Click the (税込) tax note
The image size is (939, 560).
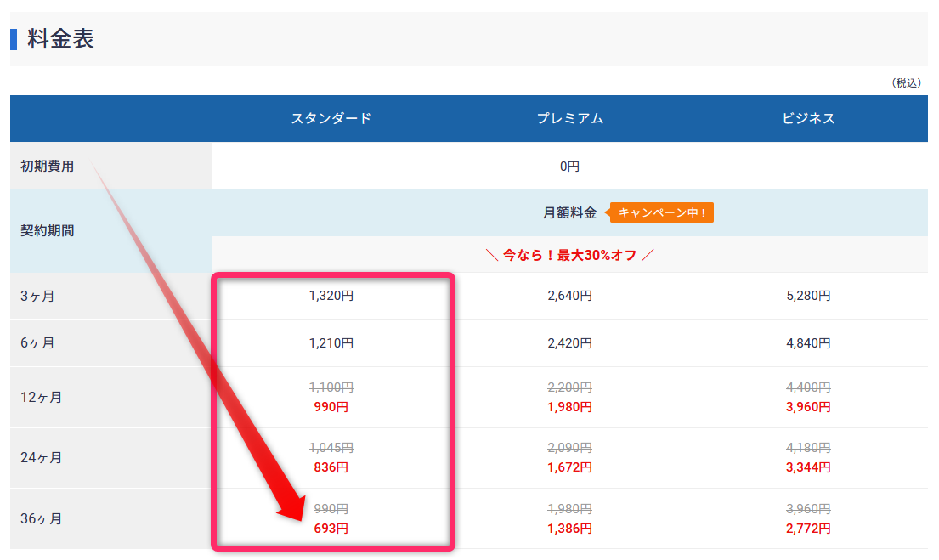click(906, 82)
